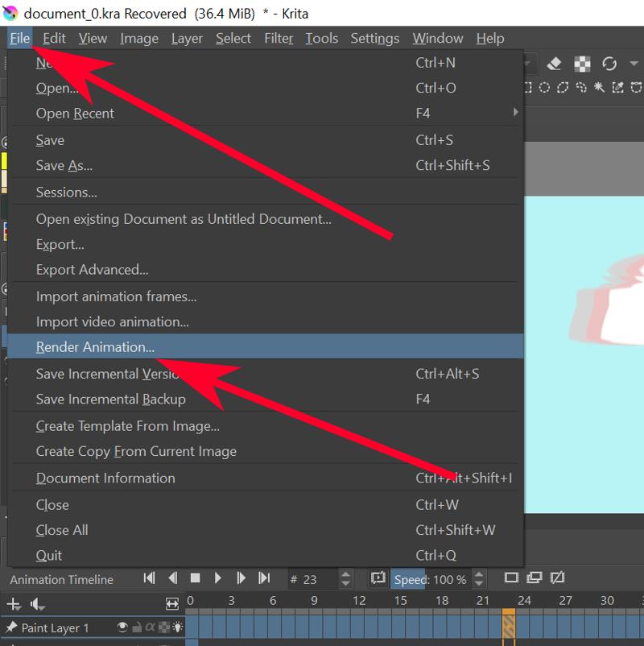
Task: Click the current frame number field
Action: [314, 578]
